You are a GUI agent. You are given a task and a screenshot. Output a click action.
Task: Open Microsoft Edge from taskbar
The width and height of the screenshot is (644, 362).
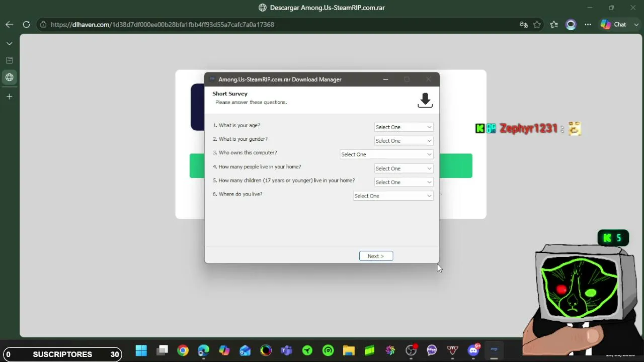(x=203, y=350)
